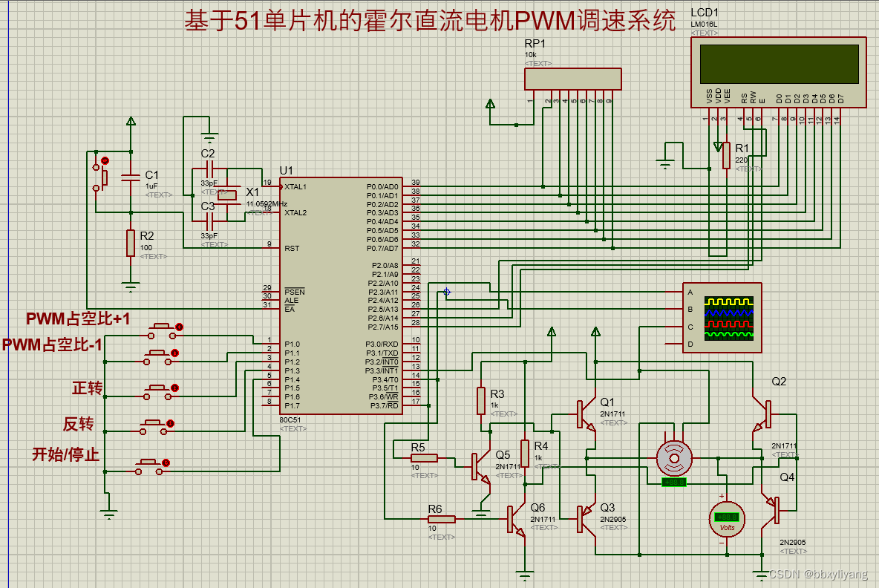Click the DC motor symbol
Screen dimensions: 879x588
pos(673,459)
